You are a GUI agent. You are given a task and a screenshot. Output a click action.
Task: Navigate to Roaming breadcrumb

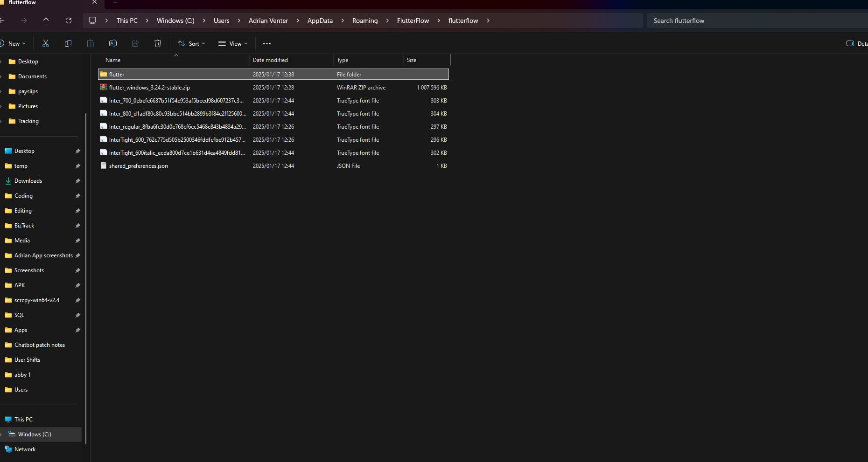(x=365, y=21)
